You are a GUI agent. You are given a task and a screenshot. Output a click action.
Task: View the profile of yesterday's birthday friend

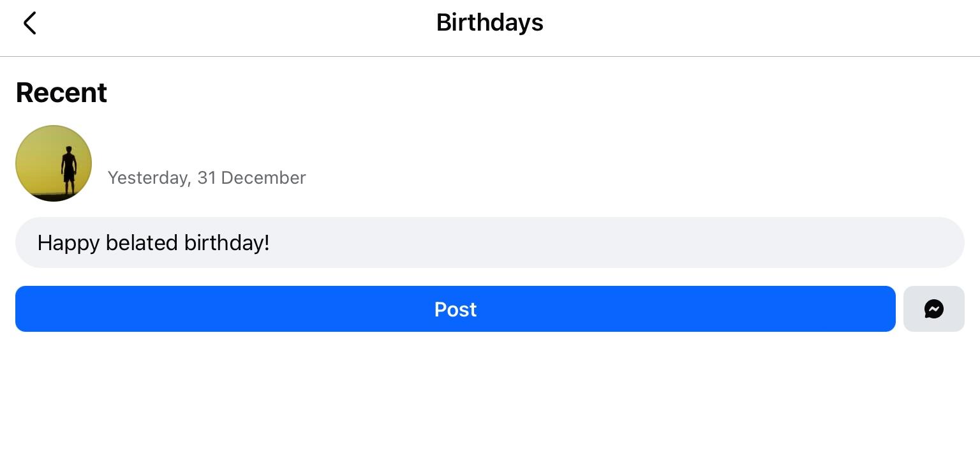pyautogui.click(x=54, y=163)
